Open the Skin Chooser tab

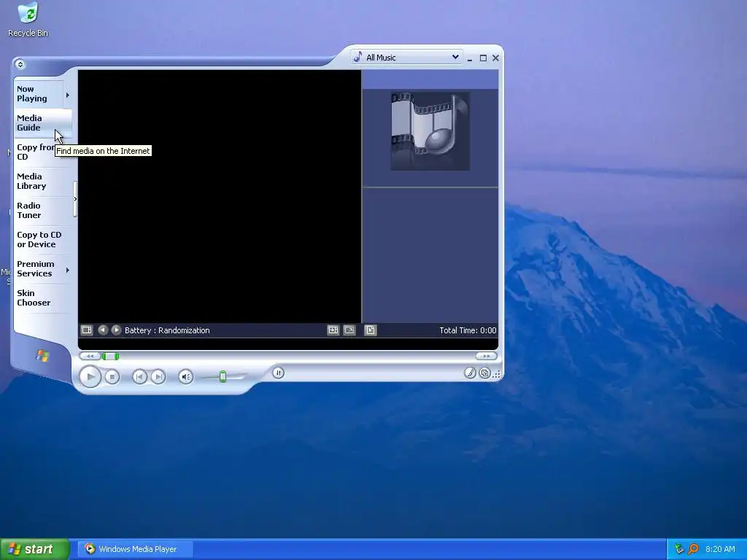click(43, 298)
